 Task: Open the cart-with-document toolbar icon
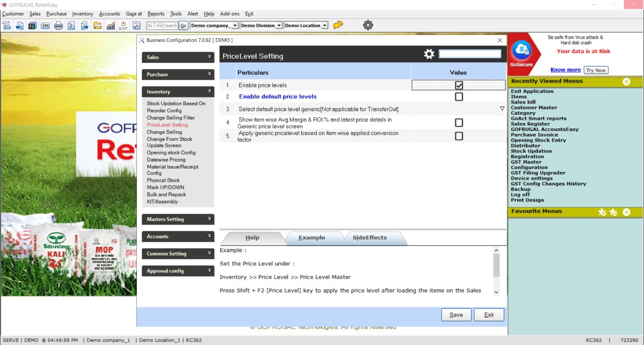click(x=19, y=26)
